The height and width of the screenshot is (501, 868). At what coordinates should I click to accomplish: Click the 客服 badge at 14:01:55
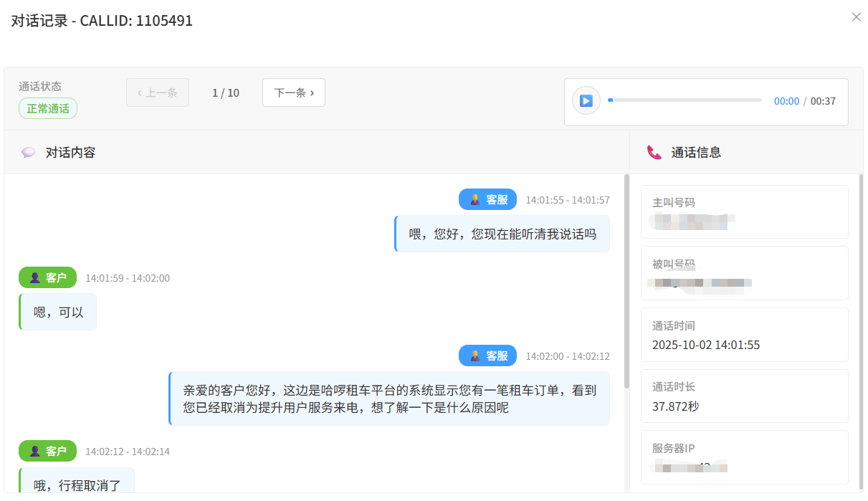point(488,200)
